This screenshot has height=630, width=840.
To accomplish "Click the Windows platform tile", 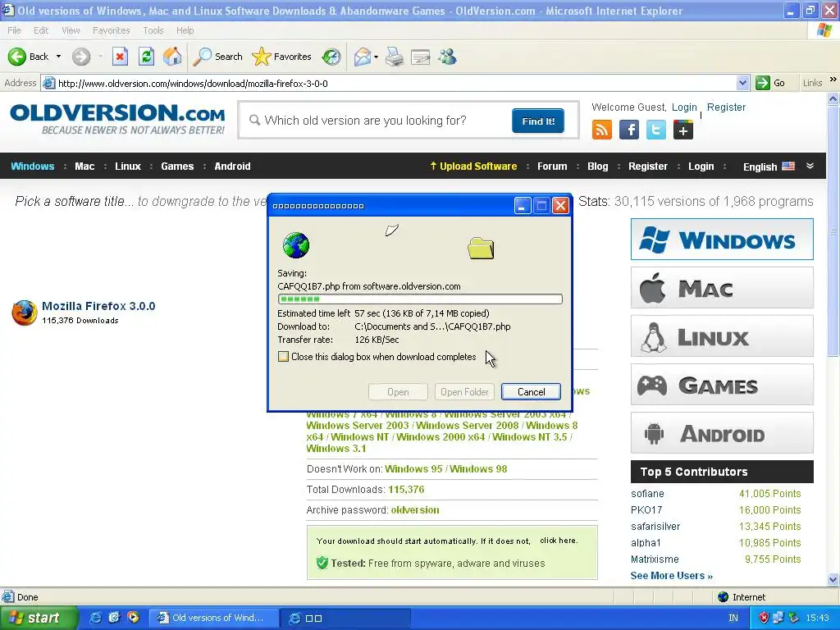I will click(x=722, y=239).
